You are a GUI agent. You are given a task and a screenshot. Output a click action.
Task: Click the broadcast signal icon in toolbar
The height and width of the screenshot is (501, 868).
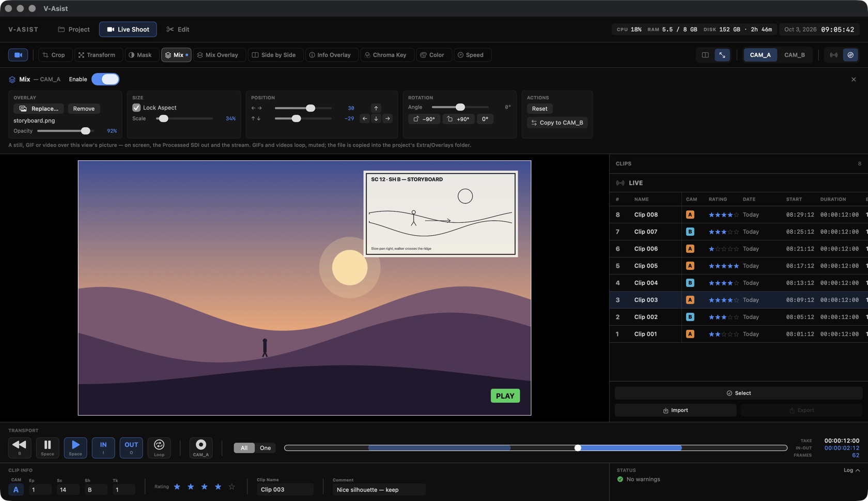834,55
